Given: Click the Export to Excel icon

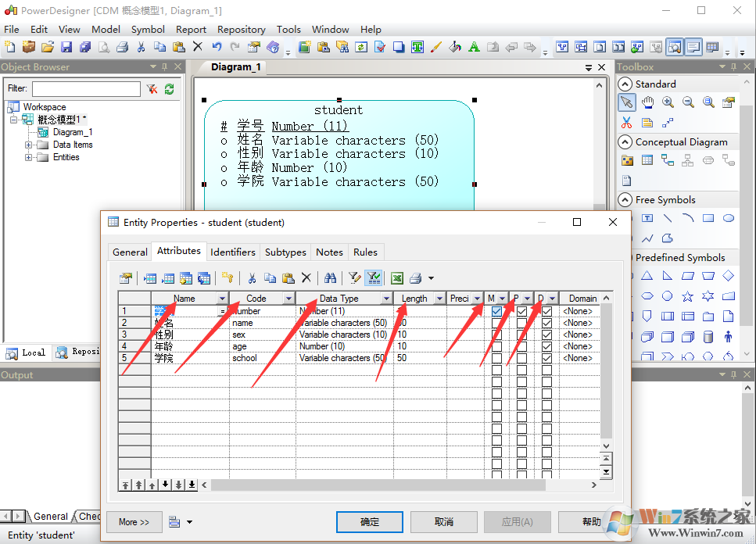Looking at the screenshot, I should (x=397, y=277).
